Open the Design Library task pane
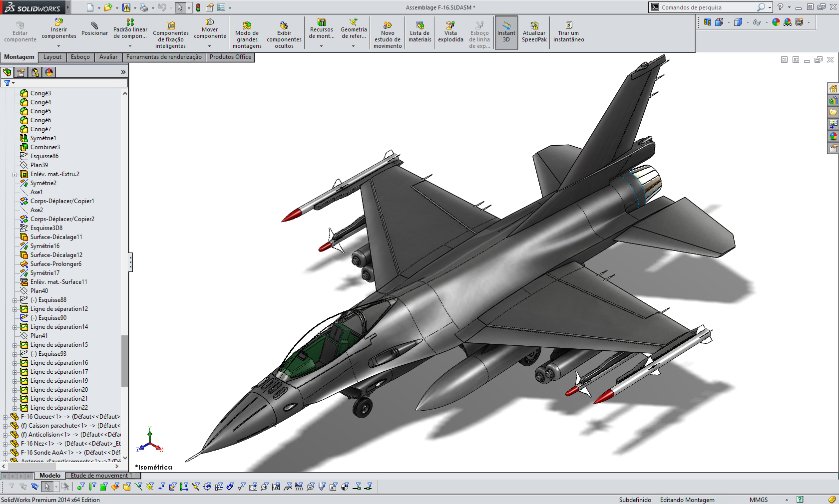The height and width of the screenshot is (504, 839). 833,101
